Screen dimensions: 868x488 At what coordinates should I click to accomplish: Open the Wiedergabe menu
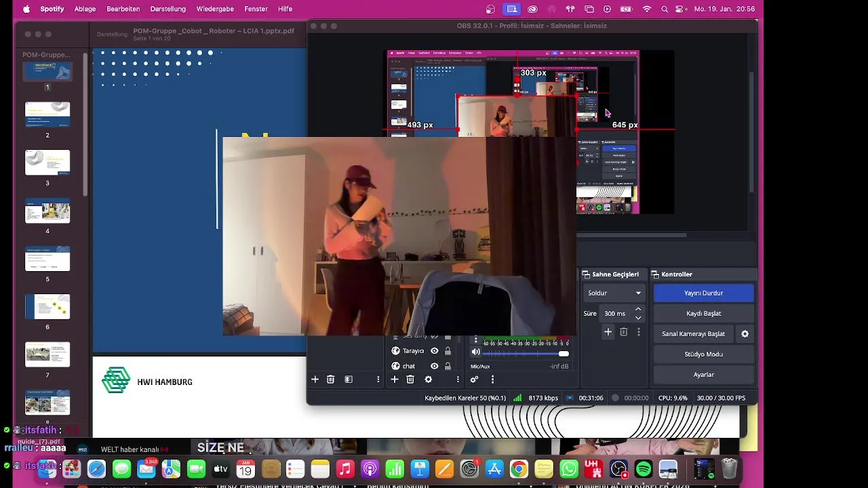[215, 9]
